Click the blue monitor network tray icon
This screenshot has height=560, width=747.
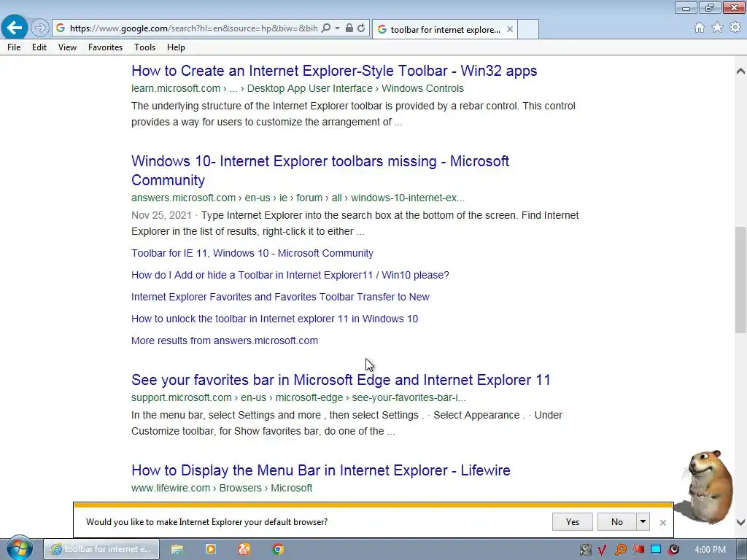pos(656,549)
